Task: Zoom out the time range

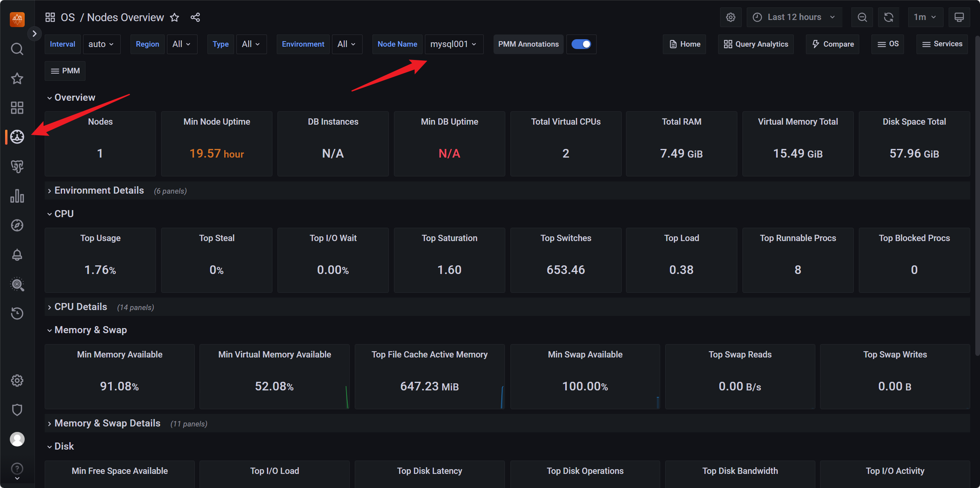Action: [x=862, y=17]
